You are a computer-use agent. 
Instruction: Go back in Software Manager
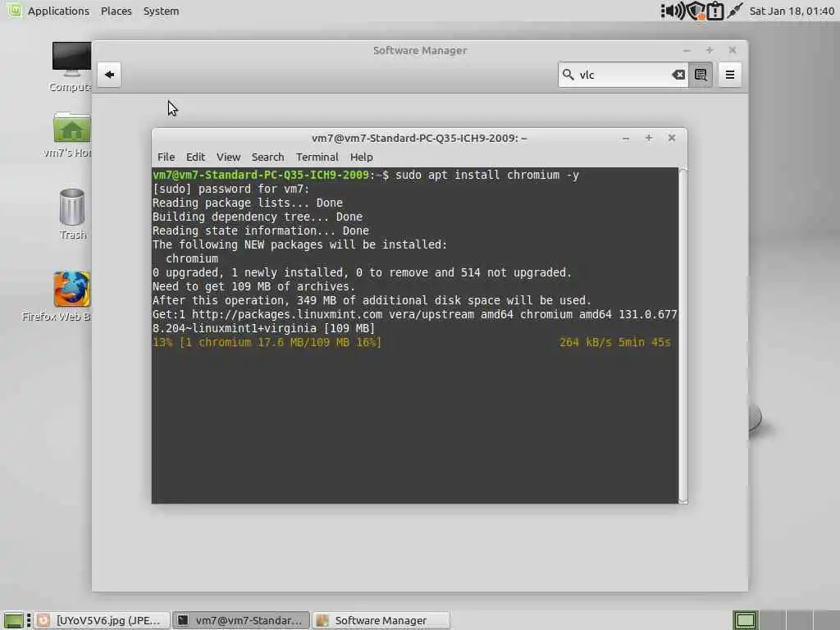[109, 75]
